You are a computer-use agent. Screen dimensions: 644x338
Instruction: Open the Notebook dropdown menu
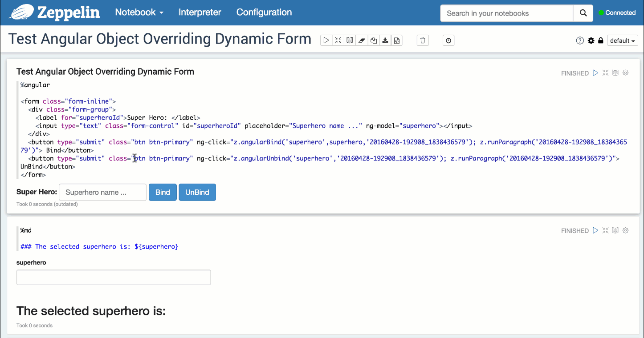pos(139,12)
